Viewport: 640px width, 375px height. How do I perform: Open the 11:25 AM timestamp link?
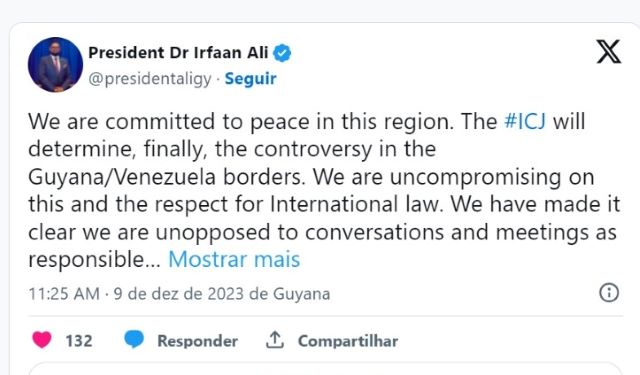point(64,294)
